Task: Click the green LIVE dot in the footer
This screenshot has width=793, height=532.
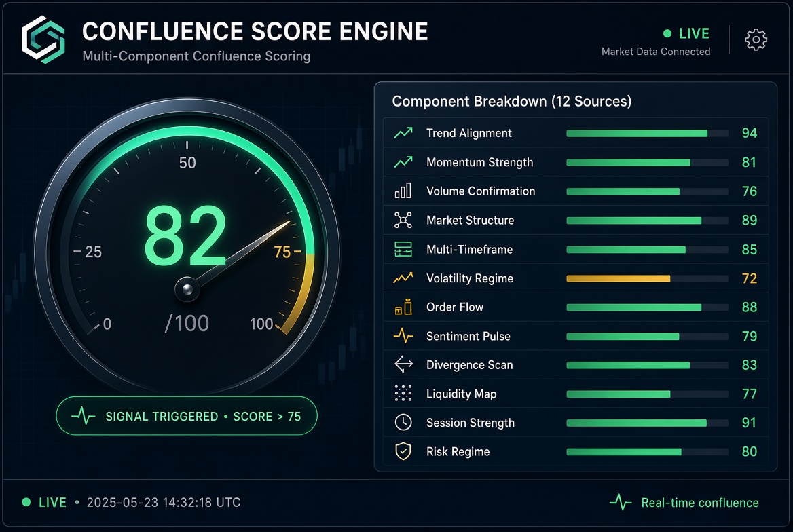Action: click(x=26, y=502)
